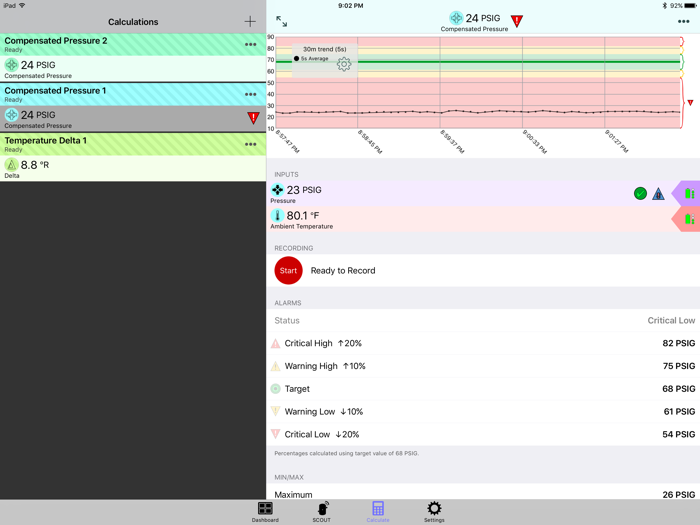Click the Wi-Fi icon in status bar
The height and width of the screenshot is (525, 700).
22,5
